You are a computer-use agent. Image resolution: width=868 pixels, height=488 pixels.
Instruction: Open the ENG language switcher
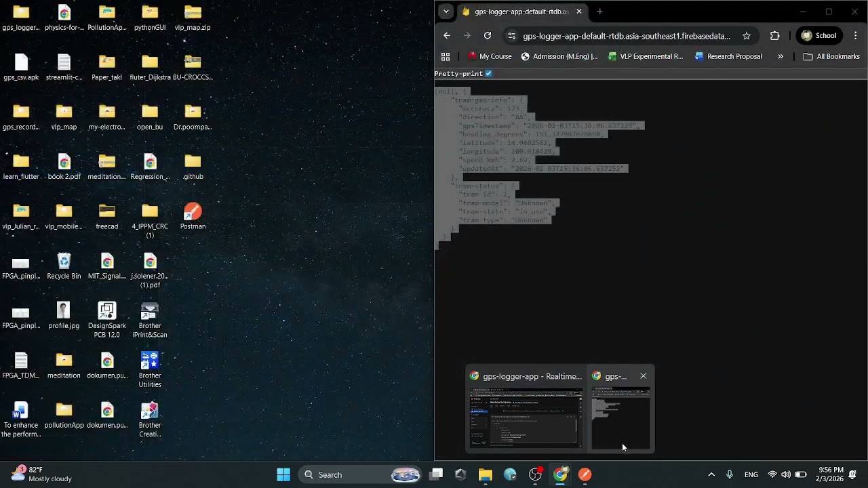[x=751, y=474]
